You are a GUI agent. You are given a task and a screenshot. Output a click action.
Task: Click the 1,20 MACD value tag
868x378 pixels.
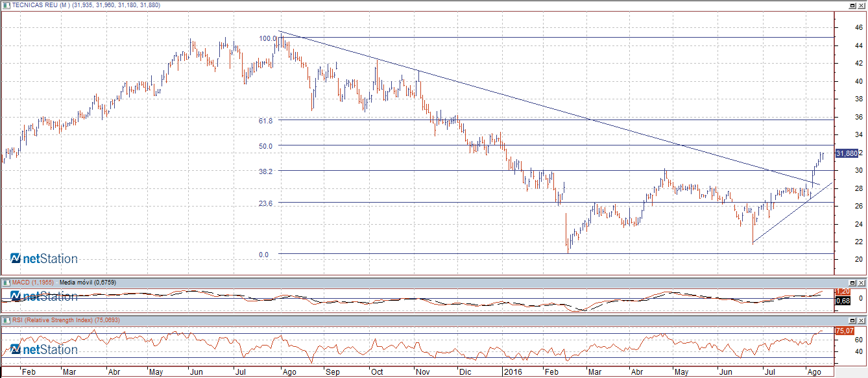[843, 291]
